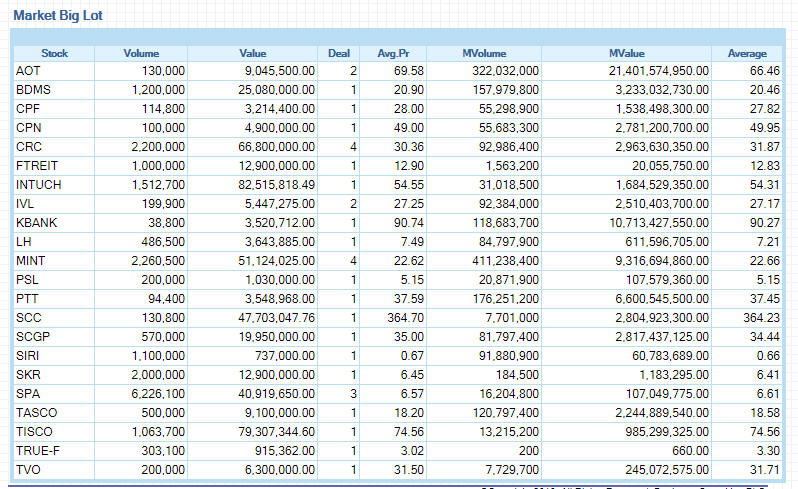
Task: Click TVO value 6,300,000.00
Action: 280,470
